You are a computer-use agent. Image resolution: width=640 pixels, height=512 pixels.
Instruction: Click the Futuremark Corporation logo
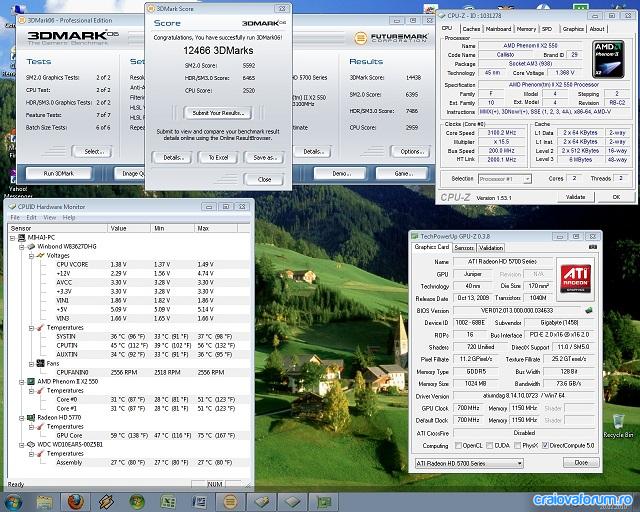tap(391, 38)
